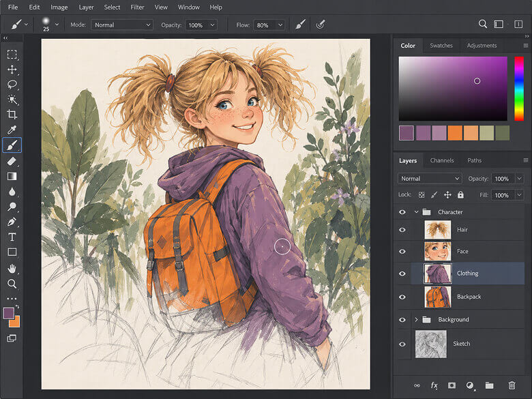Select the Sketch layer thumbnail
The height and width of the screenshot is (399, 532).
431,344
